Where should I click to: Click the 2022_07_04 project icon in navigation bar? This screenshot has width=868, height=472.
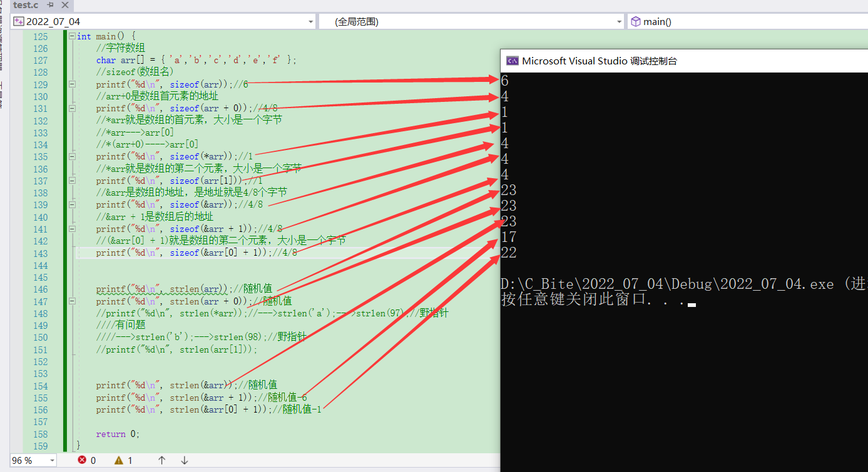pos(18,22)
